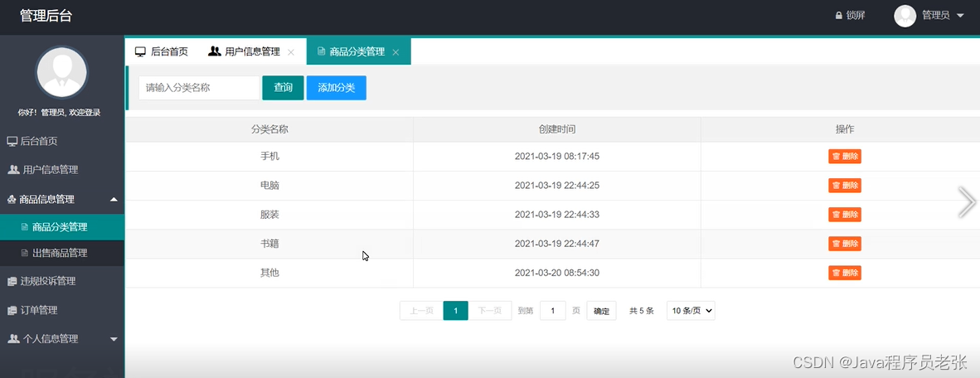Select page 1 in pagination
The width and height of the screenshot is (980, 378).
pos(456,311)
